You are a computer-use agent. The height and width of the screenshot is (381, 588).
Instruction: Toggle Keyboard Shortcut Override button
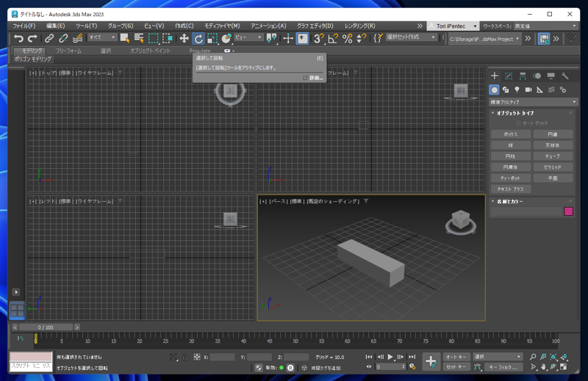pos(303,38)
